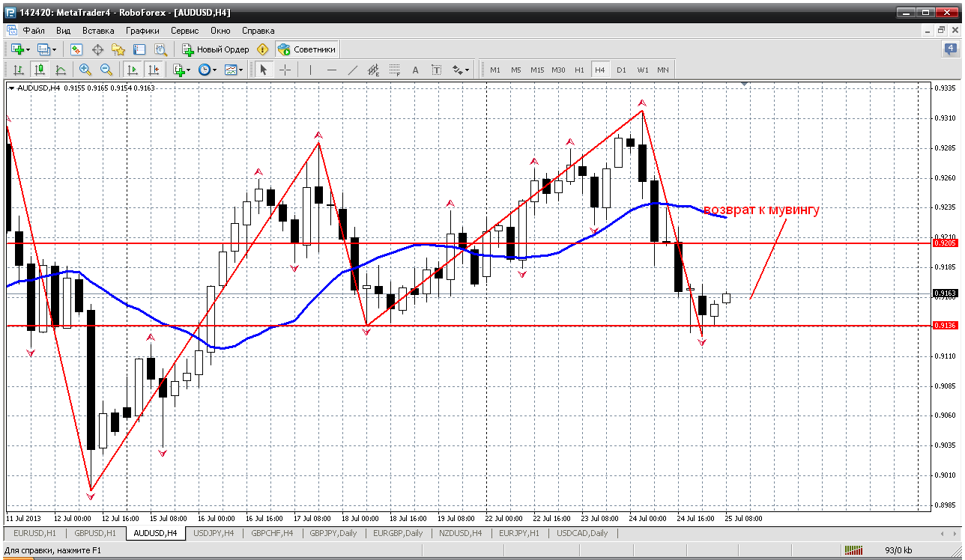The image size is (965, 560).
Task: Open the Strategy Tester icon
Action: point(160,49)
